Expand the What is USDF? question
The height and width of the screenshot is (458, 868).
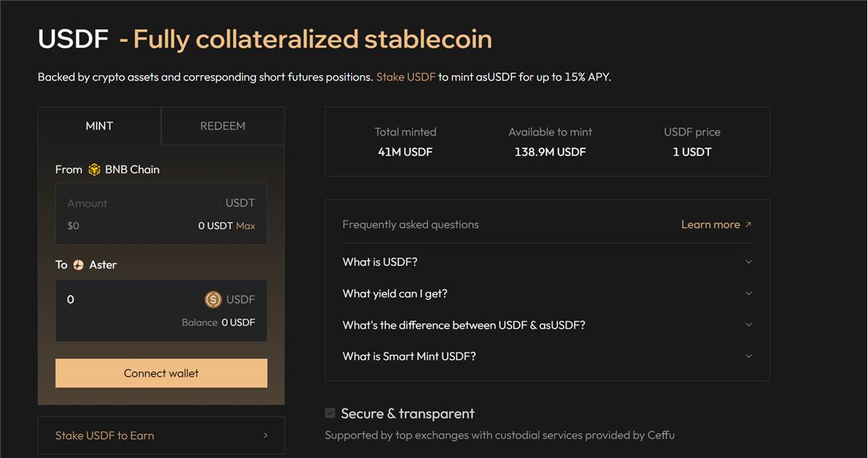point(548,262)
